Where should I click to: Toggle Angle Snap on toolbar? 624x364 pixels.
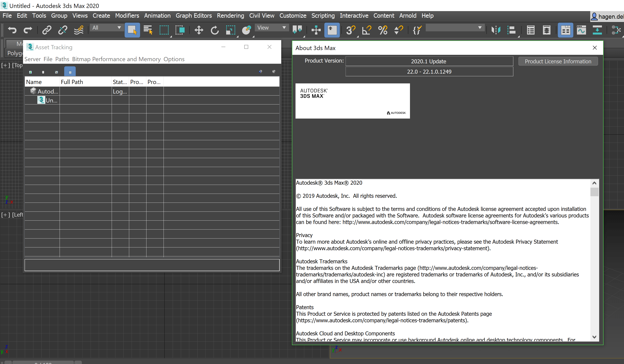pos(366,30)
